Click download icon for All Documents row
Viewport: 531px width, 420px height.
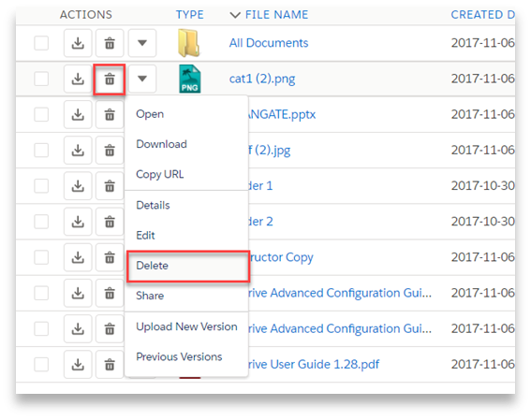[78, 43]
